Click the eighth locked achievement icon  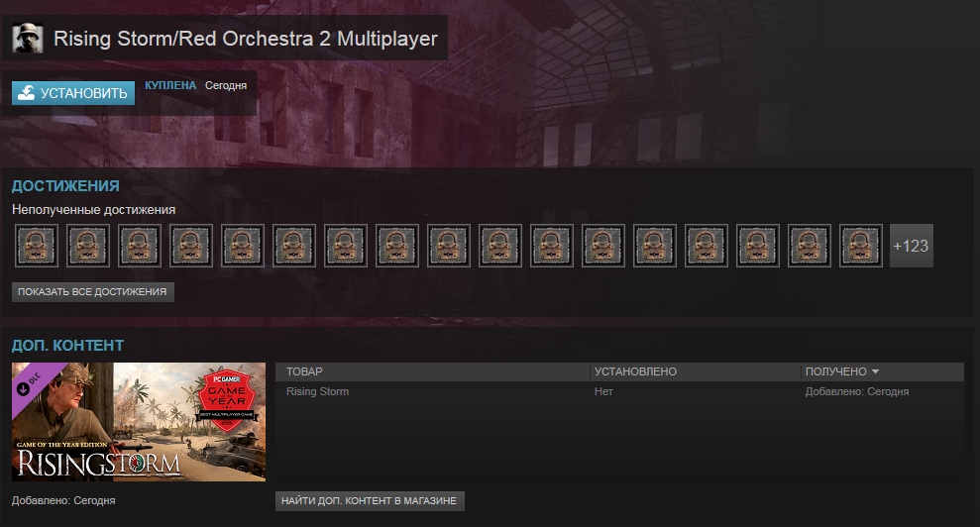tap(397, 246)
